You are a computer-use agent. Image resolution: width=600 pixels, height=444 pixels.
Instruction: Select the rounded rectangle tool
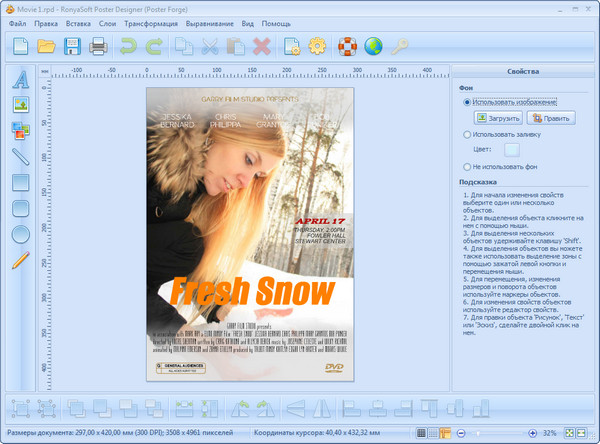[20, 209]
